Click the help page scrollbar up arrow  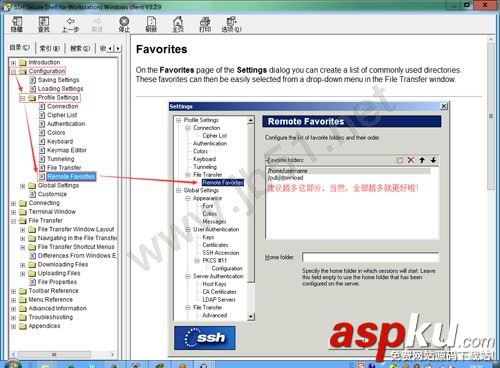tap(491, 40)
